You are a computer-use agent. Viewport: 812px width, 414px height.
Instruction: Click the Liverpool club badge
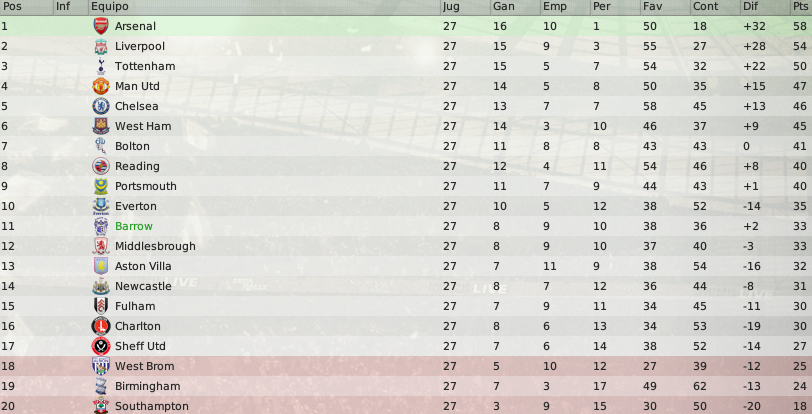click(100, 46)
